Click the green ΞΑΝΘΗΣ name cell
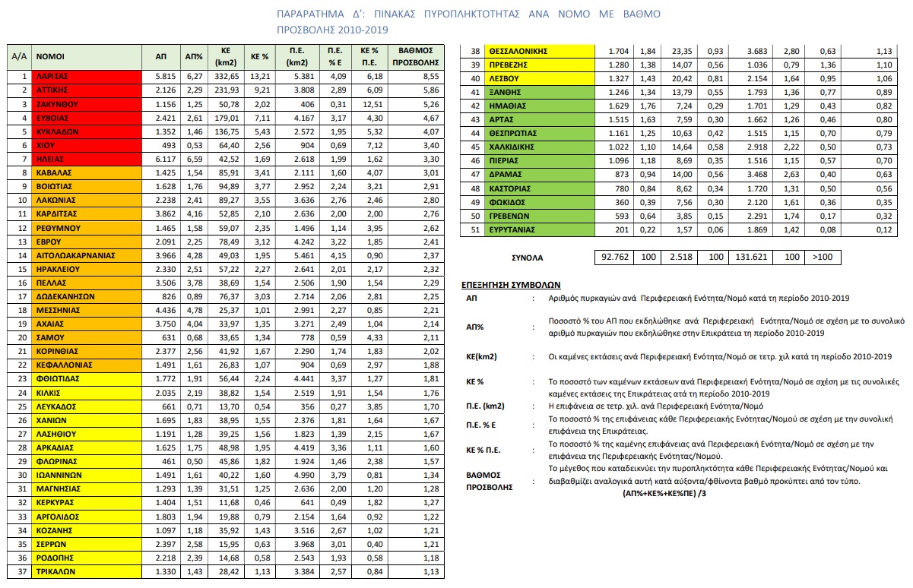Viewport: 913px width, 588px height. (539, 92)
